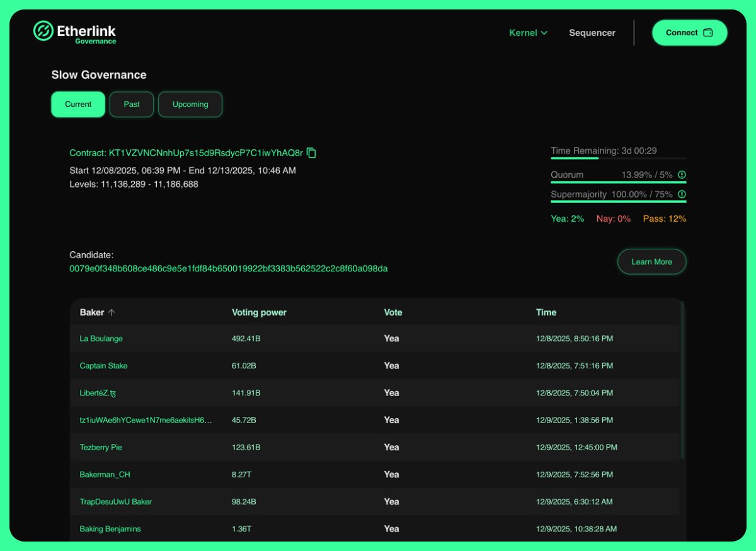756x551 pixels.
Task: Open TrapDesuUwU Baker link
Action: pos(115,502)
